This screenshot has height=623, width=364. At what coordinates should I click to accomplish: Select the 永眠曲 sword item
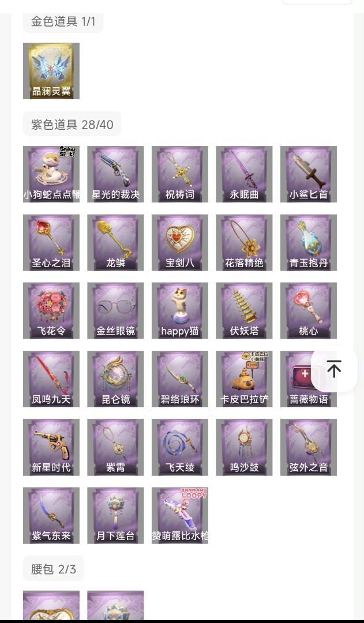click(x=245, y=174)
